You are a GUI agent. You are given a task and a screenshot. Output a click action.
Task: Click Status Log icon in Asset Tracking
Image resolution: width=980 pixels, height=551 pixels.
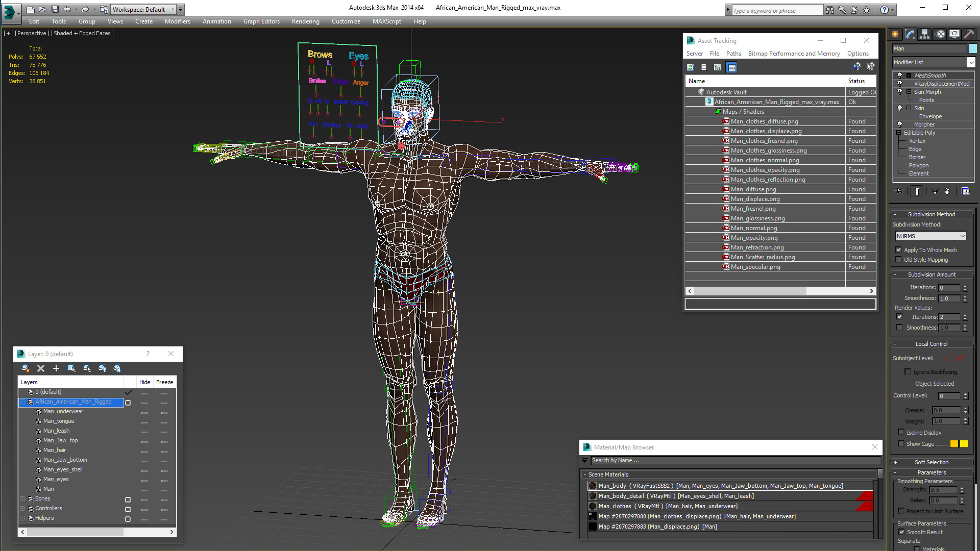[704, 67]
